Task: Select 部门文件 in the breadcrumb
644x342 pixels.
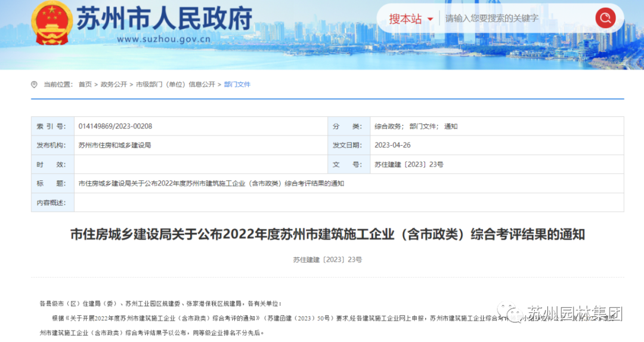Action: point(237,85)
